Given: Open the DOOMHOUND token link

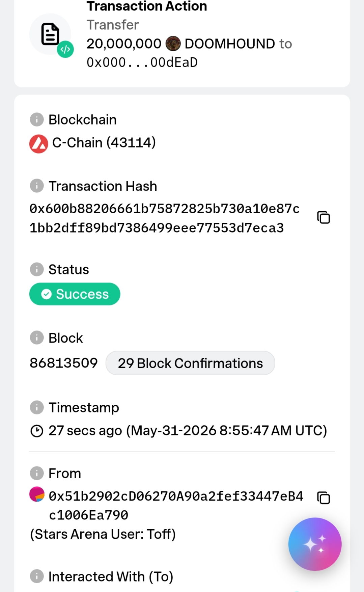Looking at the screenshot, I should (230, 44).
